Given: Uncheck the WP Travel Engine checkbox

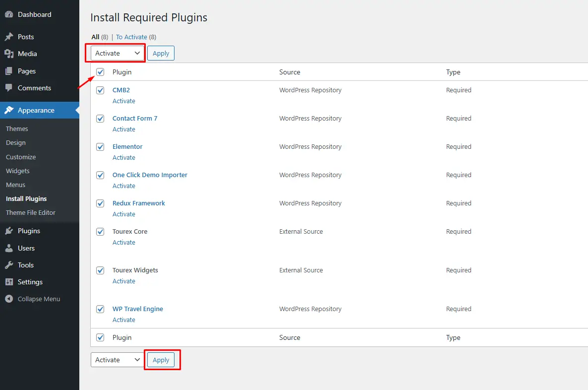Looking at the screenshot, I should point(100,309).
